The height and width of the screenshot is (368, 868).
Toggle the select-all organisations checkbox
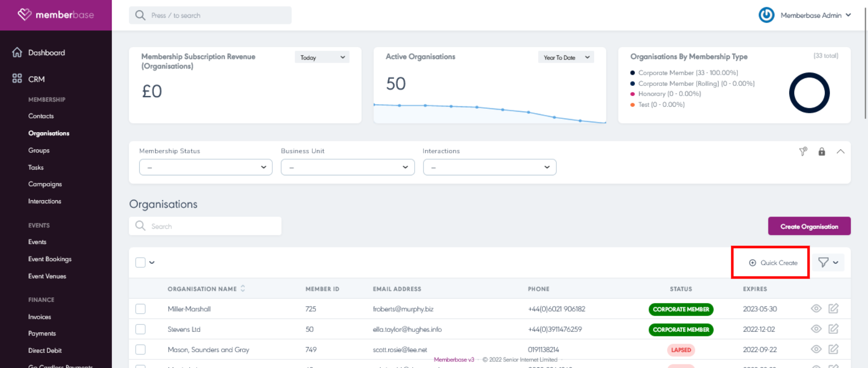tap(141, 262)
